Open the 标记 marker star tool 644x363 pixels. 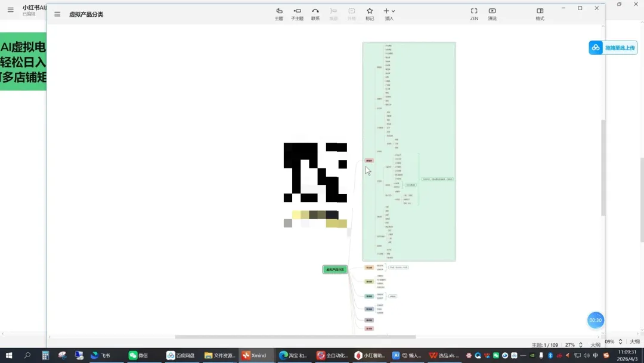370,14
